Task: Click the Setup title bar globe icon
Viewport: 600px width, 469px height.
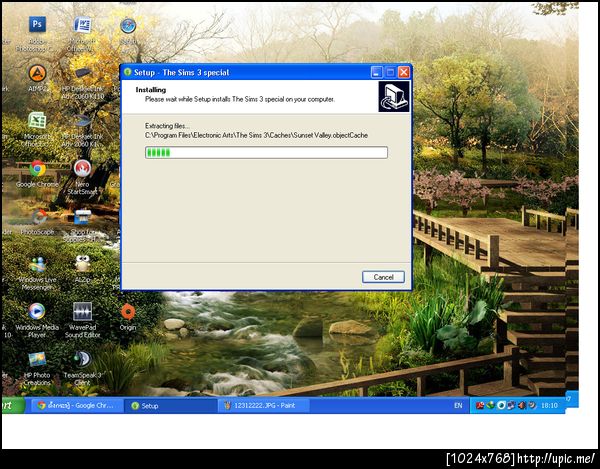Action: [128, 72]
